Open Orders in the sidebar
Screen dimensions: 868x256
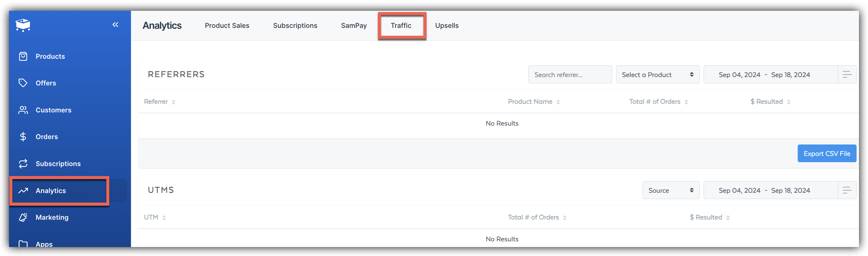click(47, 137)
